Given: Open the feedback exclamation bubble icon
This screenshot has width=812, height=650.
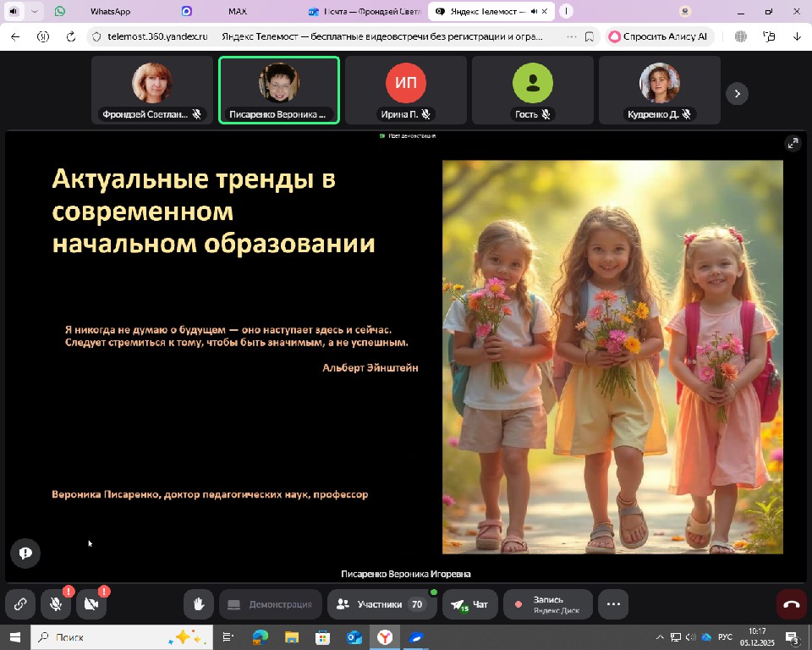Looking at the screenshot, I should point(25,553).
